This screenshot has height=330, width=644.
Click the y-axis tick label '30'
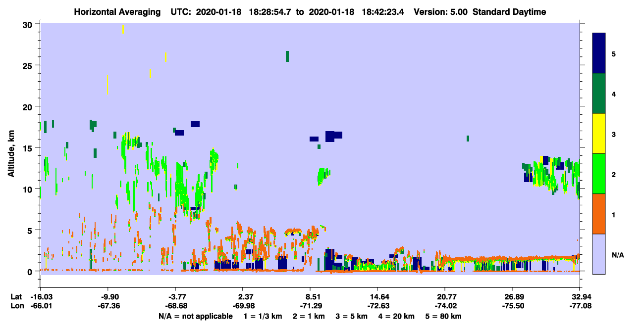pos(29,25)
